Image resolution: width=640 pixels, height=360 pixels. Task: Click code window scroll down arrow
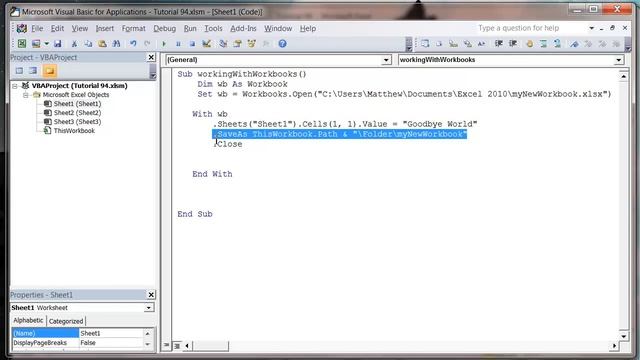[623, 336]
